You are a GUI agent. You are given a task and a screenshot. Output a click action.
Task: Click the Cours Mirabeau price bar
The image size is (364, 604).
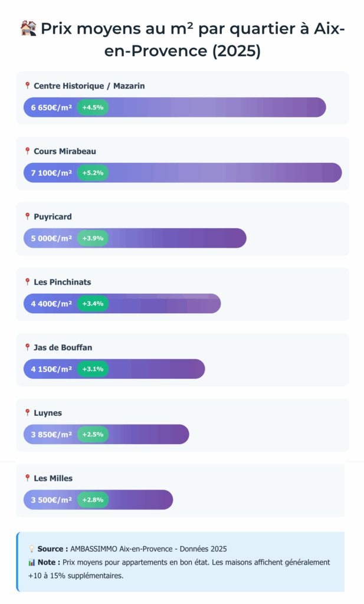tap(224, 173)
